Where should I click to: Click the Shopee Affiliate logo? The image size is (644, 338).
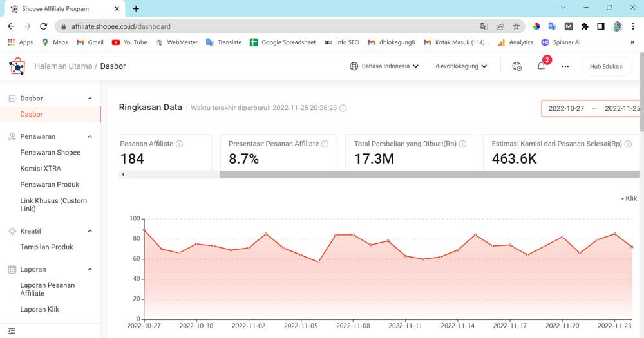[x=17, y=66]
